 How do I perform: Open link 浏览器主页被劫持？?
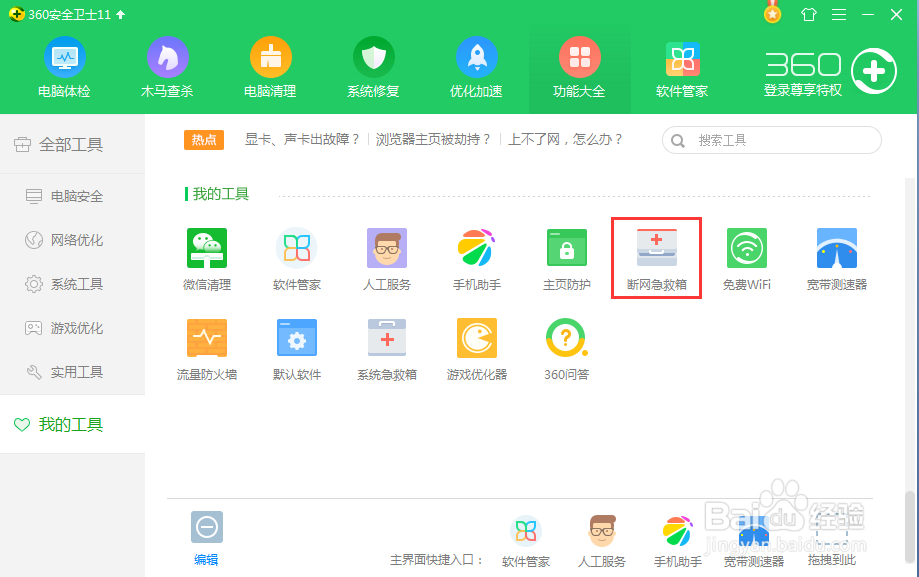[x=433, y=140]
